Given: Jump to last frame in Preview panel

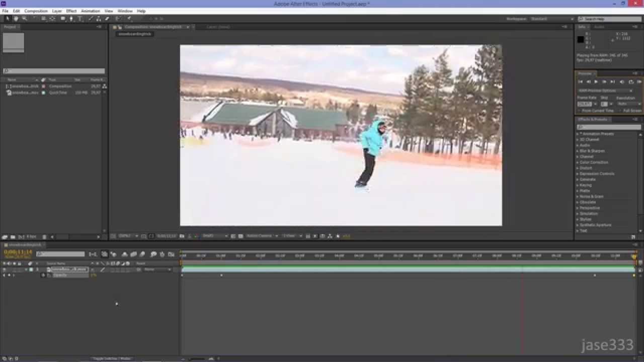Looking at the screenshot, I should pos(613,82).
